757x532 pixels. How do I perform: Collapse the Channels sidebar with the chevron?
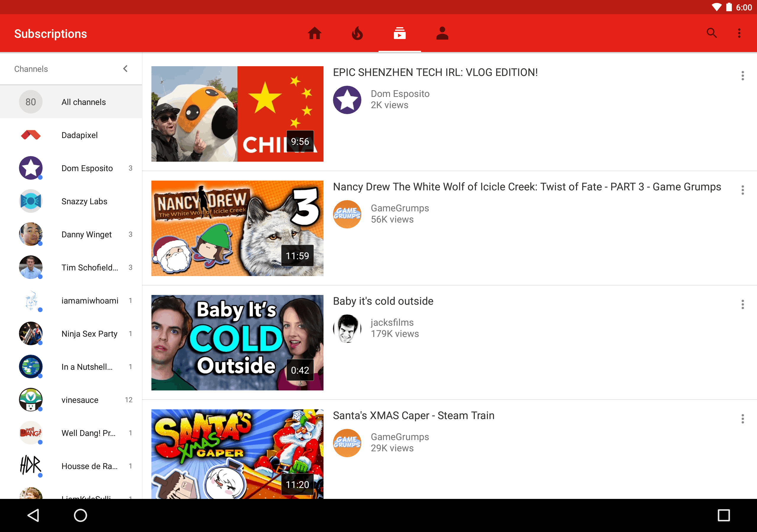point(125,69)
